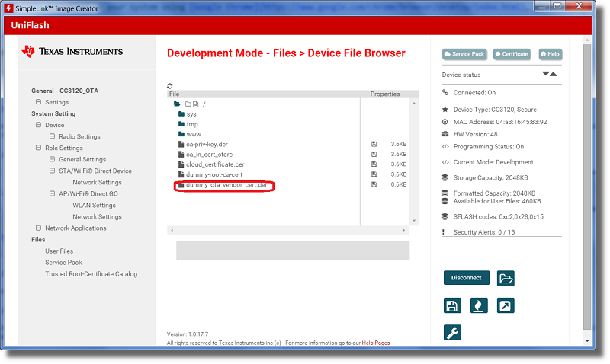610x364 pixels.
Task: Collapse the Role Settings tree node
Action: (38, 148)
